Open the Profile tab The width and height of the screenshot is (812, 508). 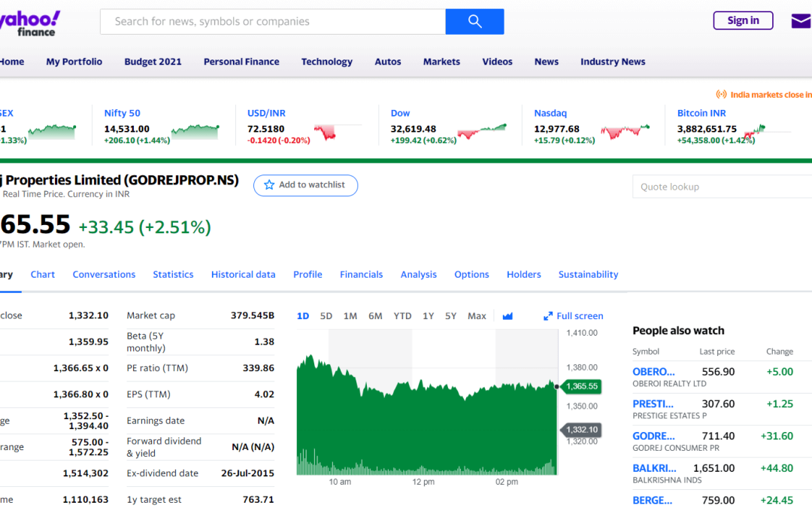click(x=308, y=274)
